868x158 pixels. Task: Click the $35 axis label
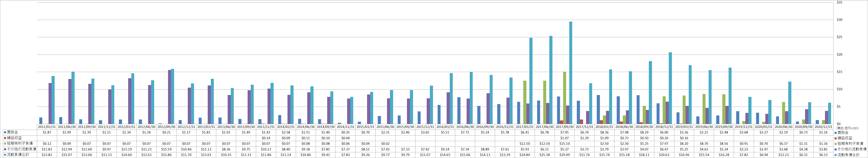[839, 2]
